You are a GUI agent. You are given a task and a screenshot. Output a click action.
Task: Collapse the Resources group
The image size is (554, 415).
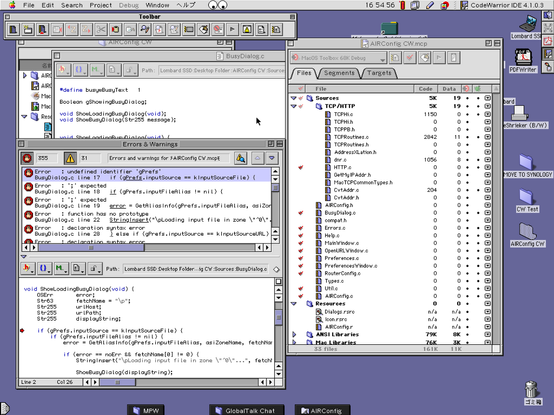click(294, 304)
